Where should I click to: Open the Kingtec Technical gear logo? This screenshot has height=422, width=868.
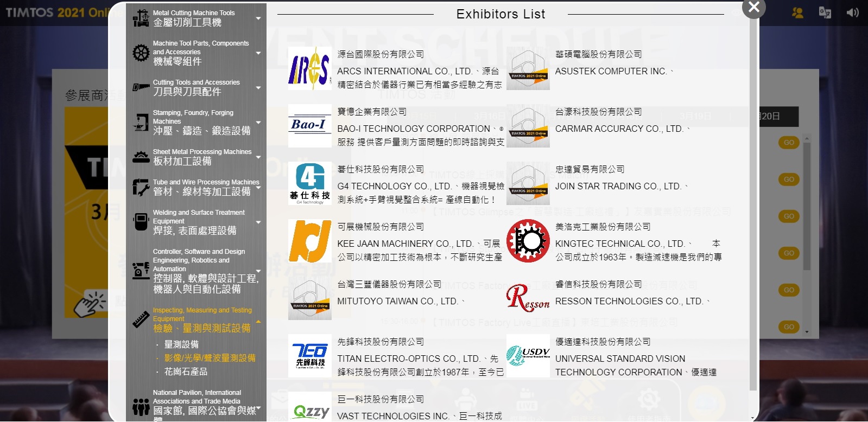[x=528, y=241]
